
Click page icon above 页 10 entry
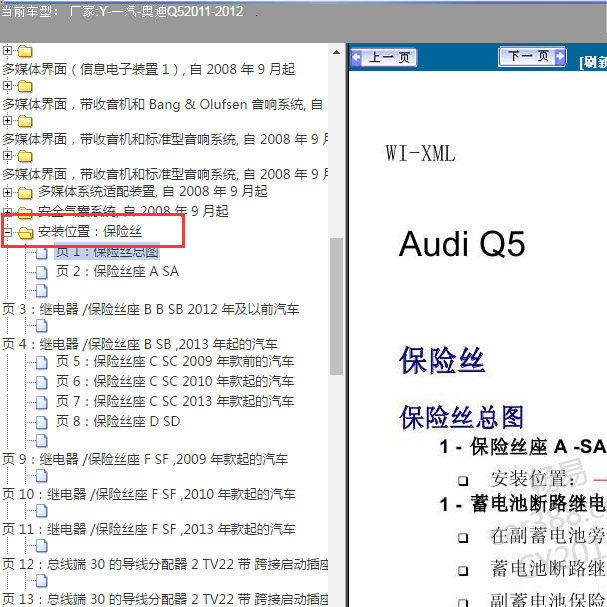pyautogui.click(x=42, y=476)
